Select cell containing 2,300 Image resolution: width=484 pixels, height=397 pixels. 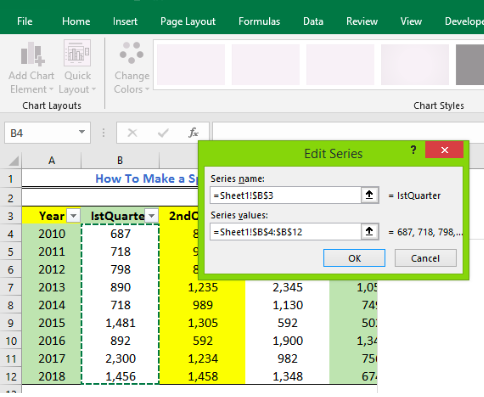(x=120, y=358)
